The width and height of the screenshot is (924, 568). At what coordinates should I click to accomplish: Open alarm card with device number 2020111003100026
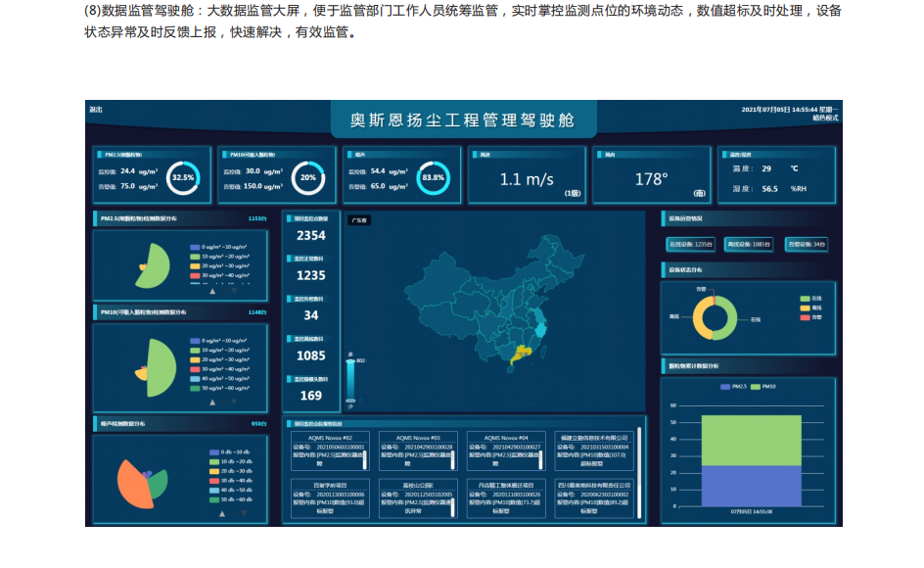[506, 498]
